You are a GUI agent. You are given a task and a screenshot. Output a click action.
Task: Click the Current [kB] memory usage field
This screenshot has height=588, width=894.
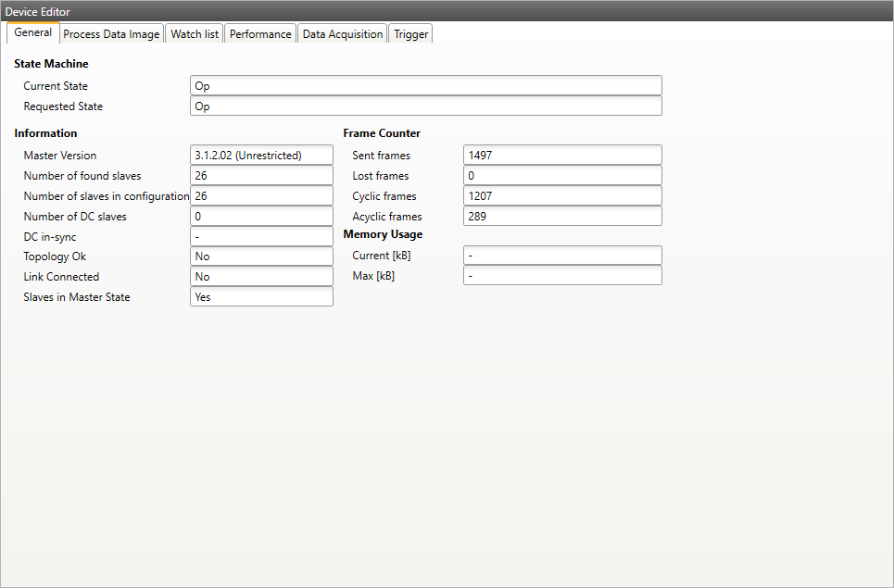pos(562,256)
